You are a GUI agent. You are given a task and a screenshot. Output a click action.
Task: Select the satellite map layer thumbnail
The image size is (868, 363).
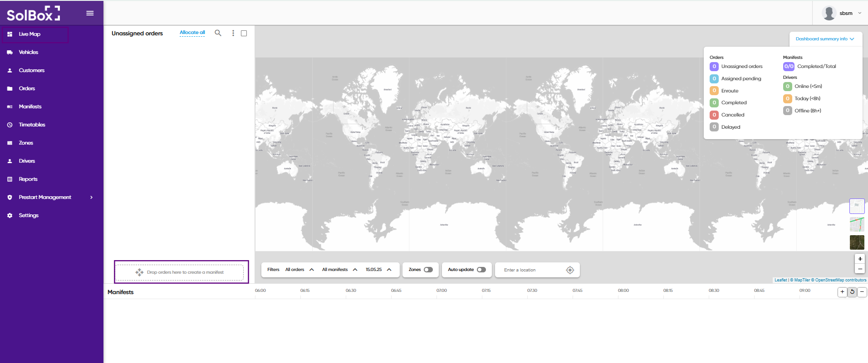[x=857, y=242]
